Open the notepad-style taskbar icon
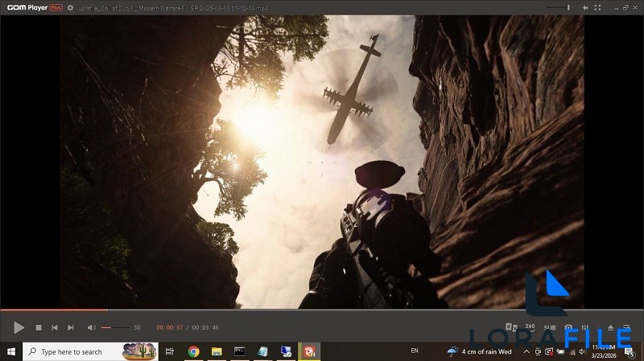Image resolution: width=644 pixels, height=361 pixels. (x=262, y=351)
